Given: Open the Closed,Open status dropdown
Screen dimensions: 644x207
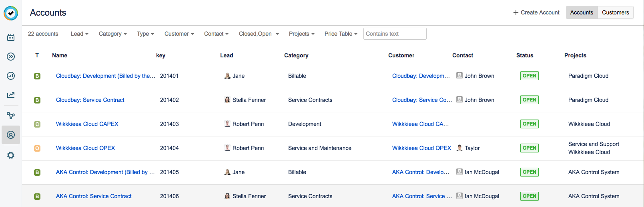Looking at the screenshot, I should tap(259, 34).
